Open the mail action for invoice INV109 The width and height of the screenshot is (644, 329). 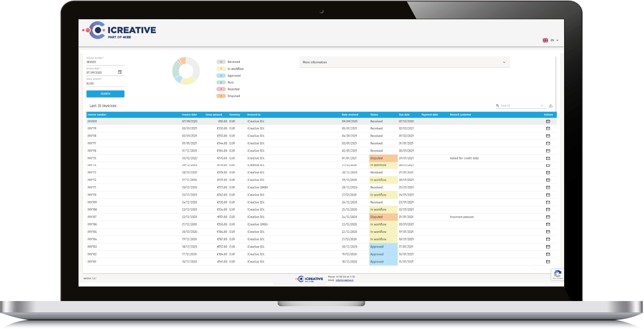pyautogui.click(x=548, y=202)
